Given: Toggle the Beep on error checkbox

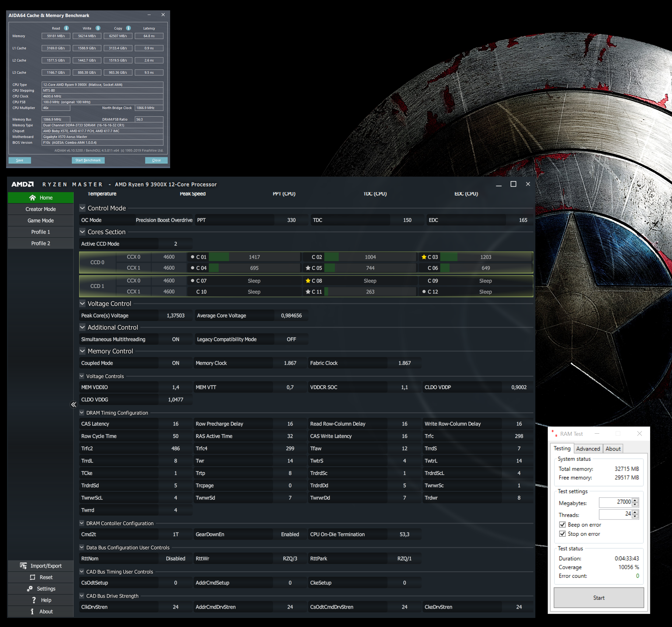Looking at the screenshot, I should pyautogui.click(x=562, y=524).
